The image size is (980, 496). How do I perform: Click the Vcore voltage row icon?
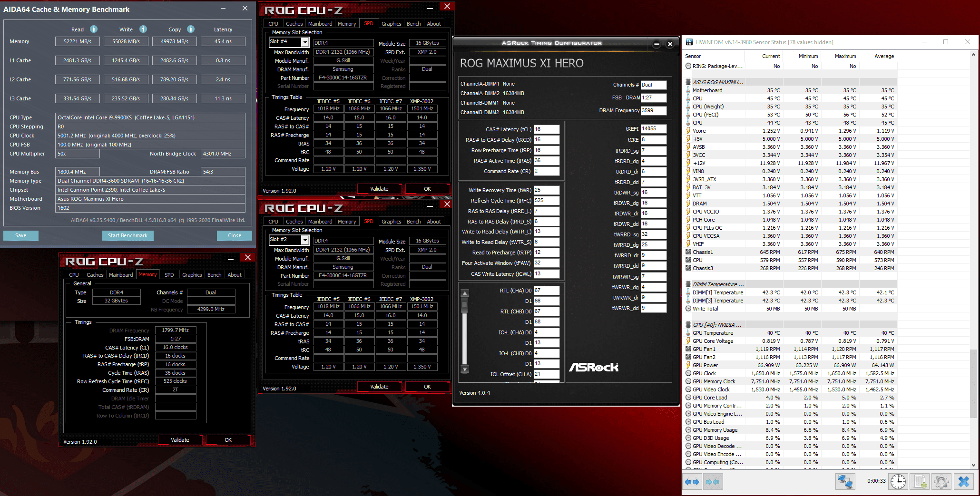click(x=688, y=131)
